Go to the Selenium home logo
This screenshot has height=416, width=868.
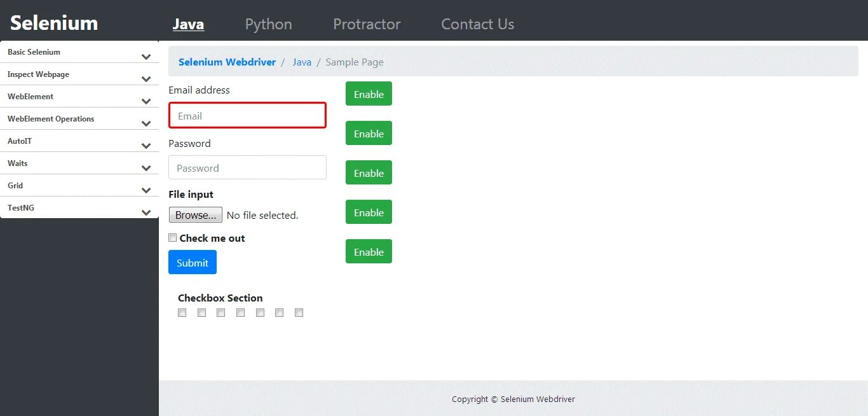tap(54, 23)
